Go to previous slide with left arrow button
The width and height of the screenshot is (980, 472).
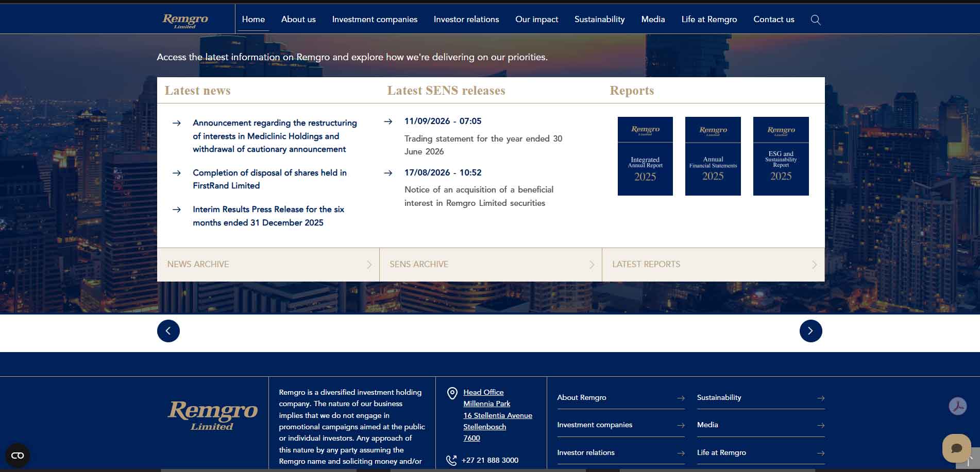point(168,331)
